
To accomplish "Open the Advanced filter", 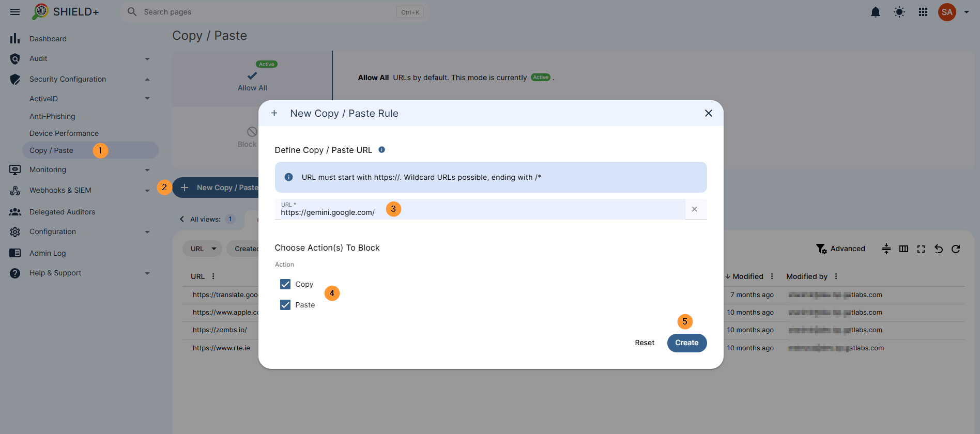I will point(840,249).
